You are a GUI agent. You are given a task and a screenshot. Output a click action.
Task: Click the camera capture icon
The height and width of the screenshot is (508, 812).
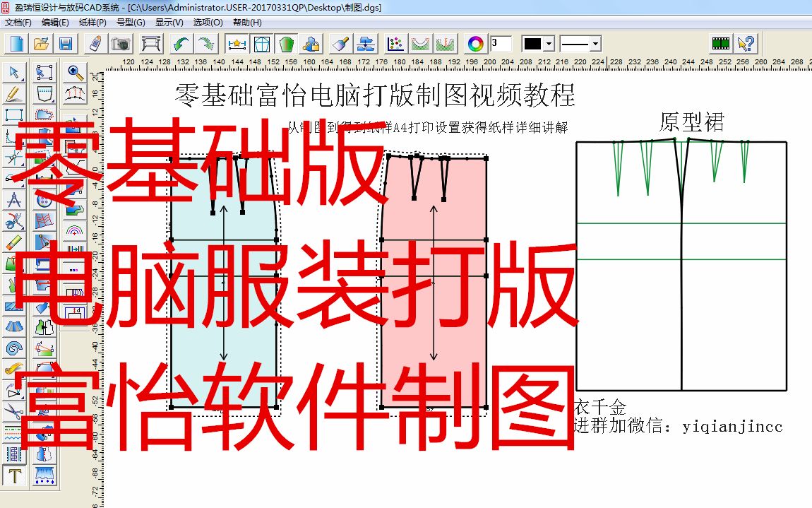[120, 44]
